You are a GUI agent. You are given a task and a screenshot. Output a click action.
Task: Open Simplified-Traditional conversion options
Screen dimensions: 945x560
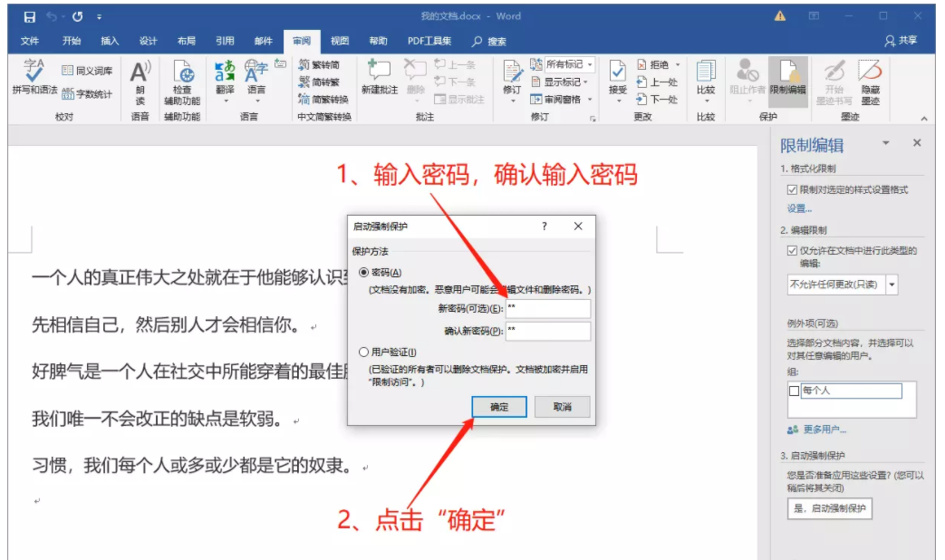pyautogui.click(x=323, y=100)
